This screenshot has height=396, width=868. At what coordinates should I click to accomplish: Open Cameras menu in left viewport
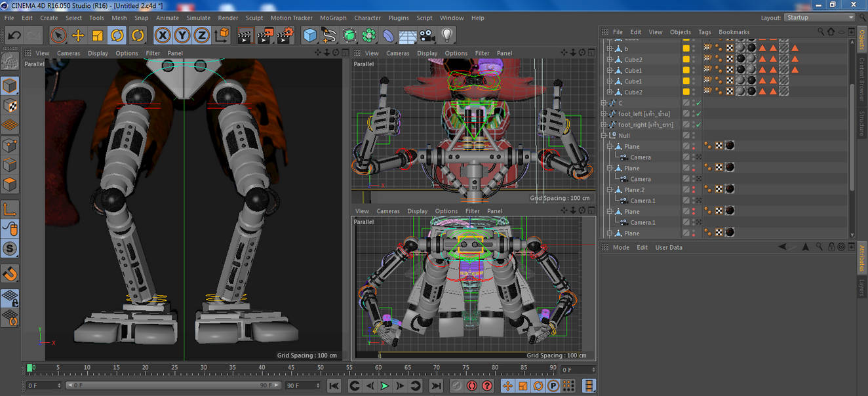pos(69,53)
